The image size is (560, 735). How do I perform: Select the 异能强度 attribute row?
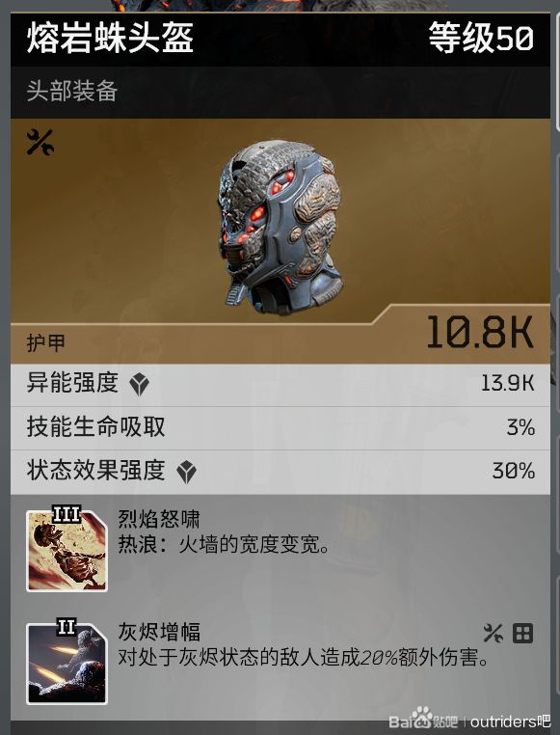pos(280,385)
